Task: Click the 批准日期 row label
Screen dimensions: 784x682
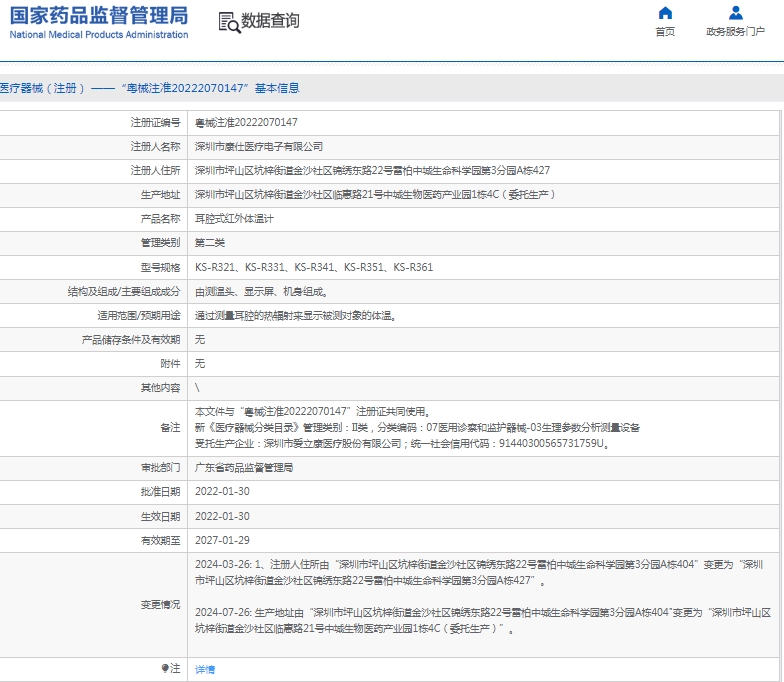Action: (160, 492)
